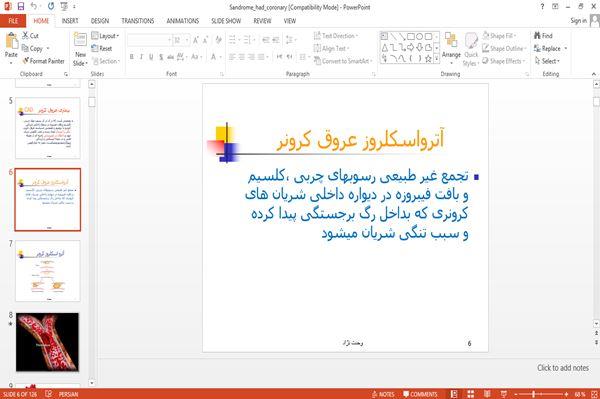Click Fit slide to window icon
The width and height of the screenshot is (600, 399).
594,394
